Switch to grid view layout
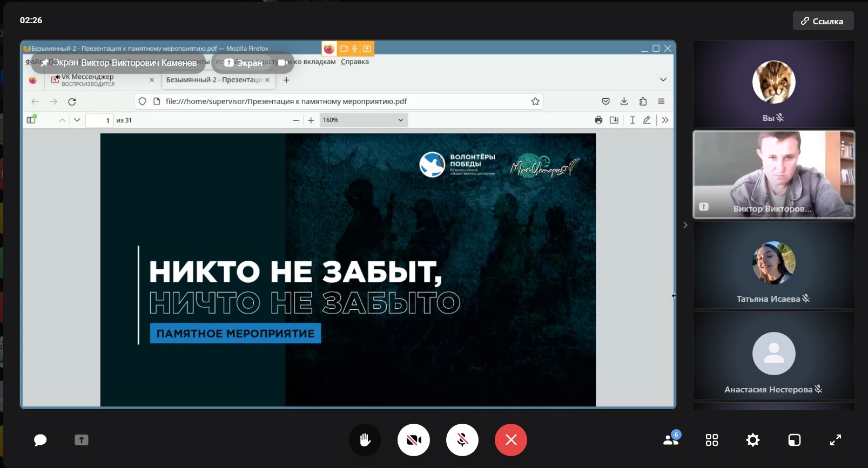The image size is (868, 468). 712,440
